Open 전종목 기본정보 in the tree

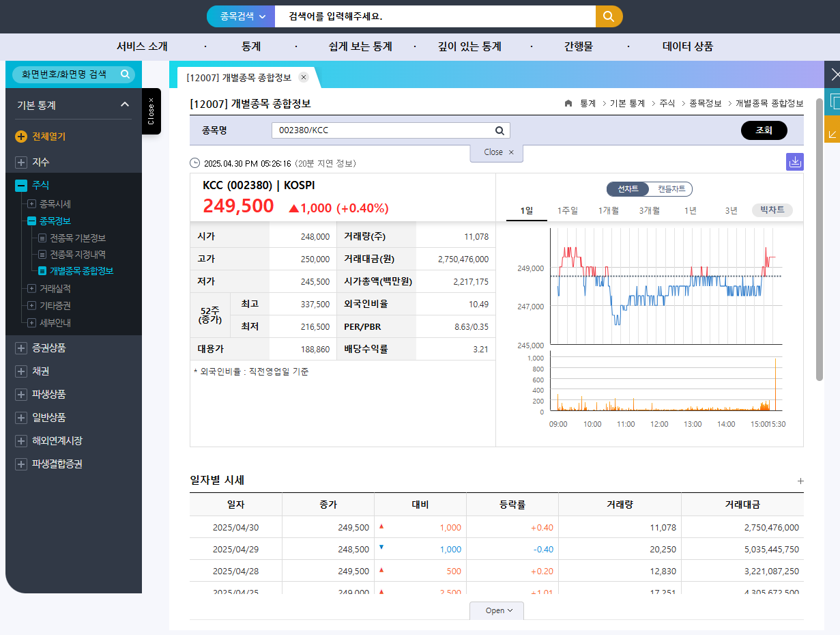[78, 238]
